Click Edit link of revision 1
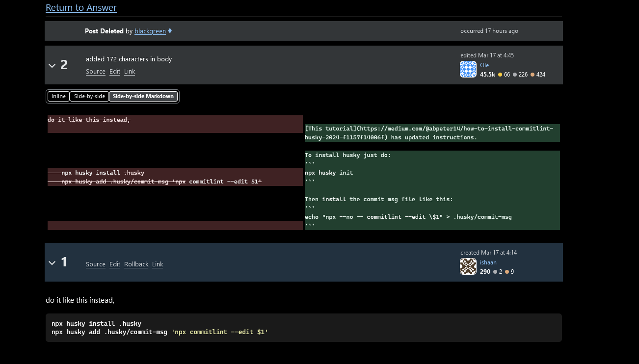639x364 pixels. coord(115,264)
